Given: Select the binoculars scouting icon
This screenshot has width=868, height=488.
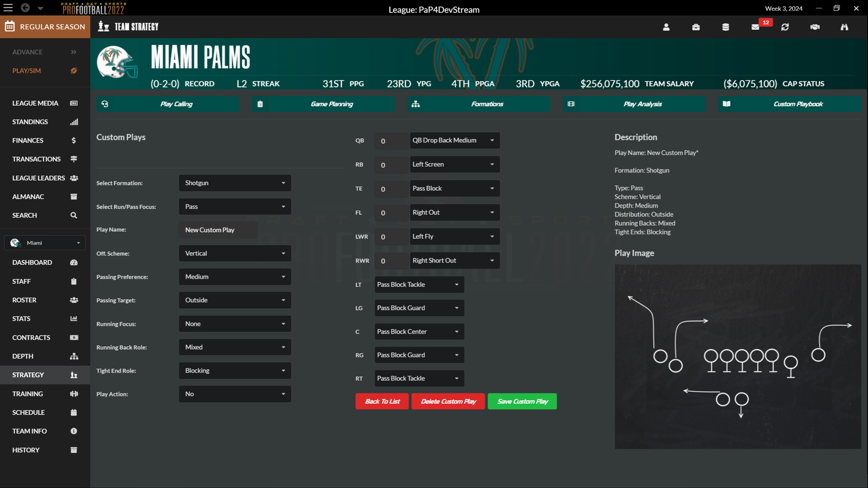Looking at the screenshot, I should 844,27.
